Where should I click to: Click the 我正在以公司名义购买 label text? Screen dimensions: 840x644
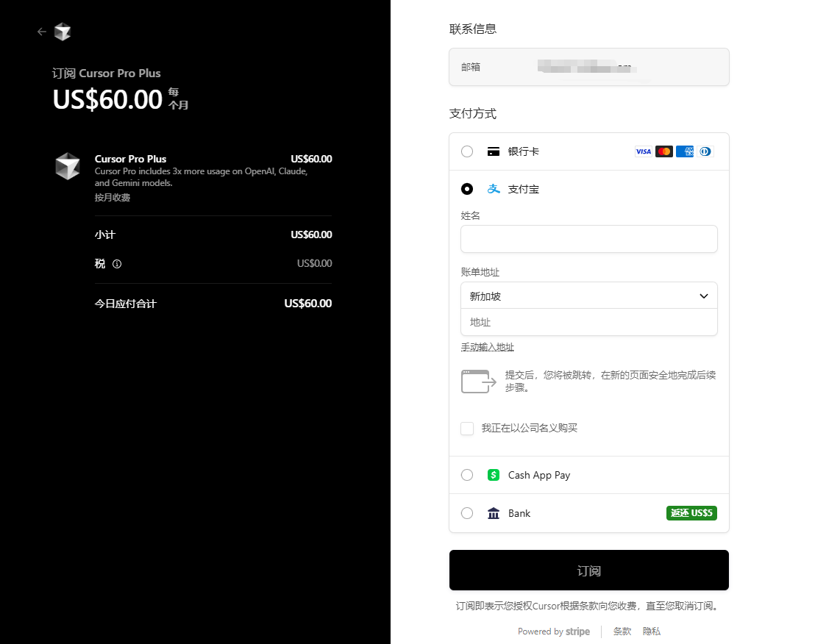click(530, 428)
